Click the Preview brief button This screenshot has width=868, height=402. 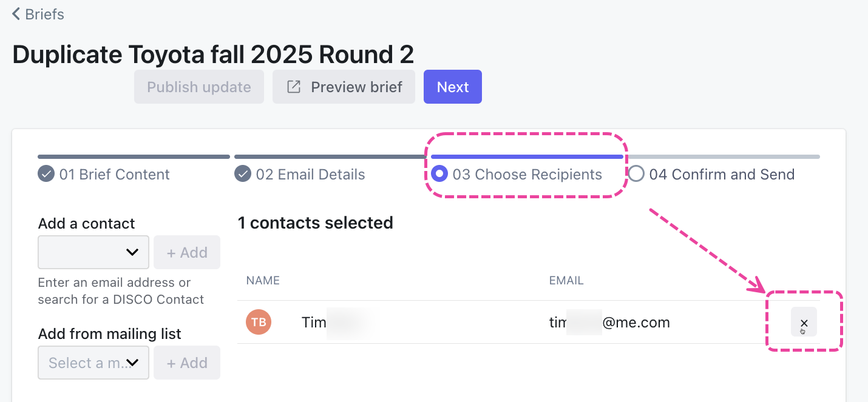[x=344, y=87]
